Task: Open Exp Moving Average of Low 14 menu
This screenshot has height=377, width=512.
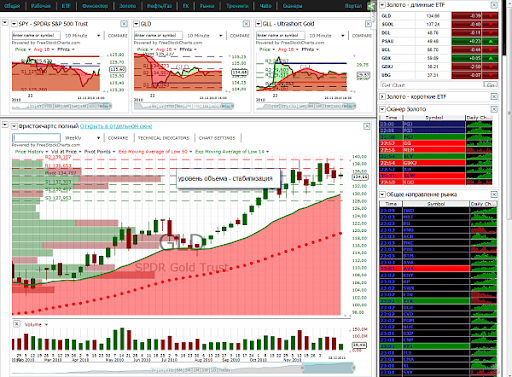Action: 232,152
